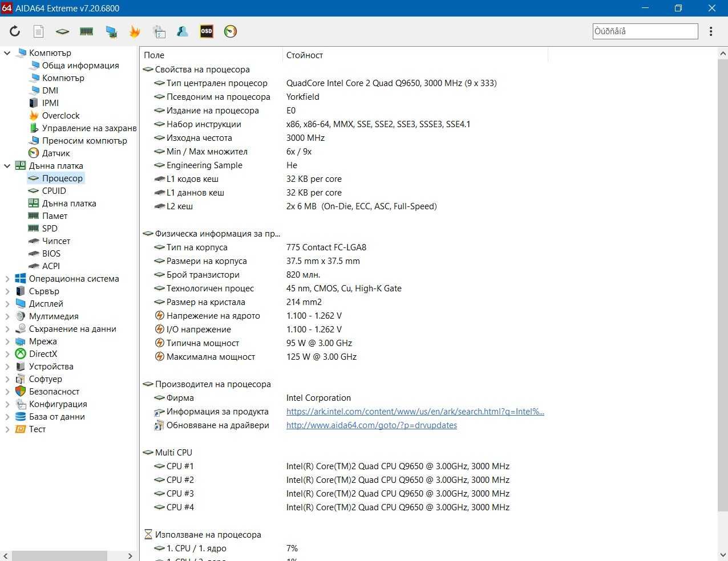Image resolution: width=728 pixels, height=561 pixels.
Task: Expand the Софтуер tree node
Action: (7, 379)
